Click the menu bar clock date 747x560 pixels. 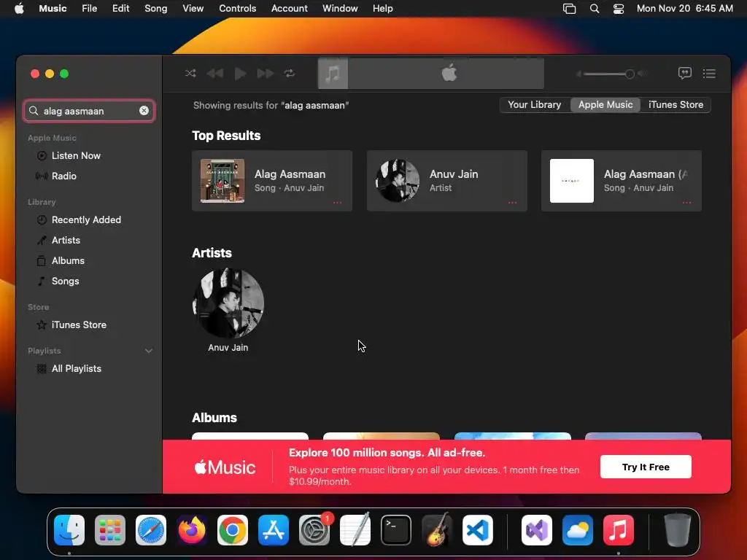click(x=684, y=9)
